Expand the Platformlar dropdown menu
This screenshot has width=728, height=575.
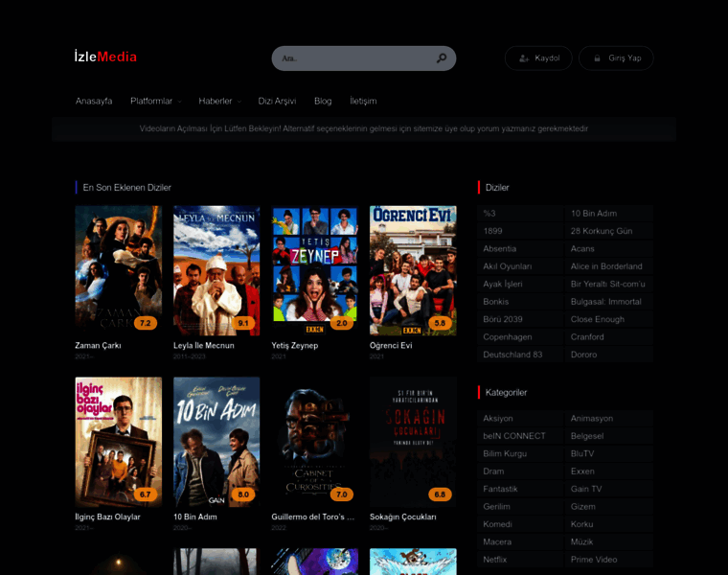coord(155,102)
